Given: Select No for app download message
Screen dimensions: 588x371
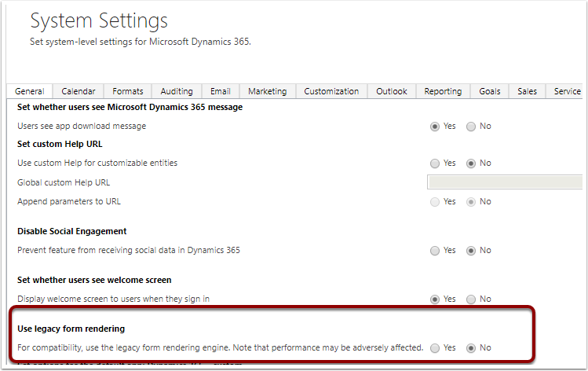Looking at the screenshot, I should pyautogui.click(x=471, y=127).
